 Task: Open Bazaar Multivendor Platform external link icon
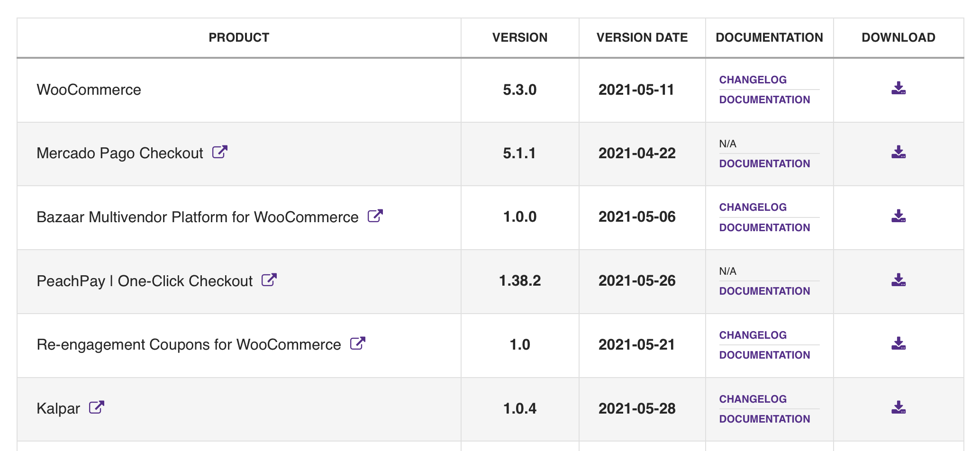click(375, 216)
